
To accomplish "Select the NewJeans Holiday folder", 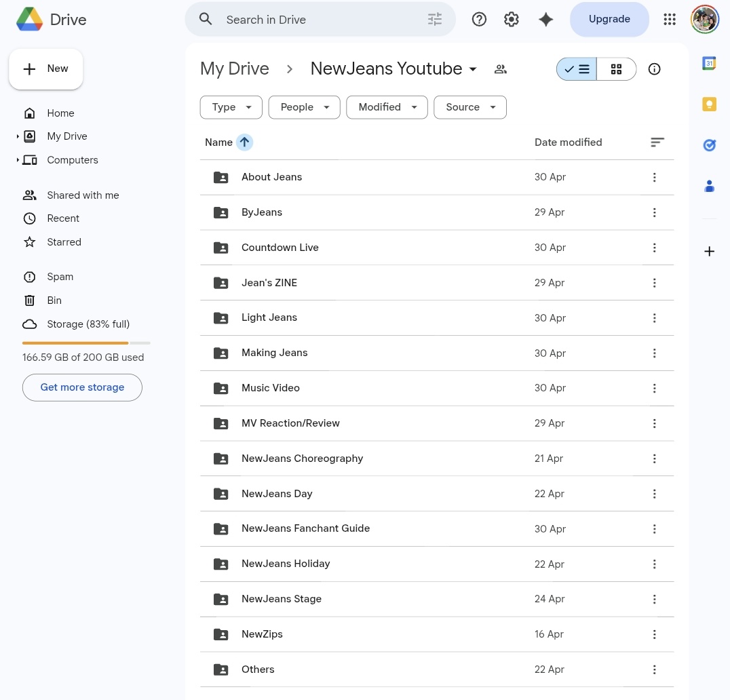I will pyautogui.click(x=437, y=564).
